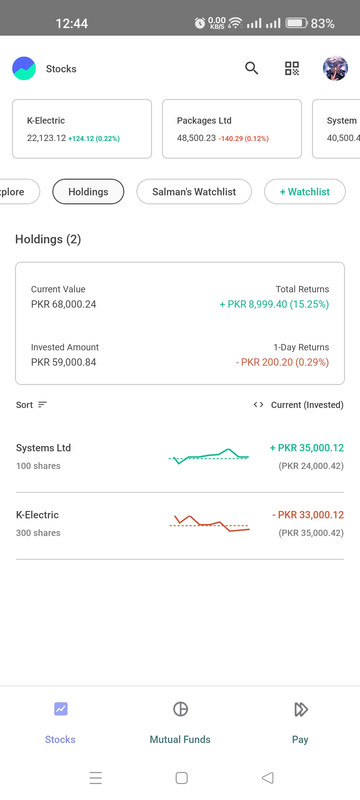360x800 pixels.
Task: Open the Stocks chart icon in bottom navigation
Action: 61,709
